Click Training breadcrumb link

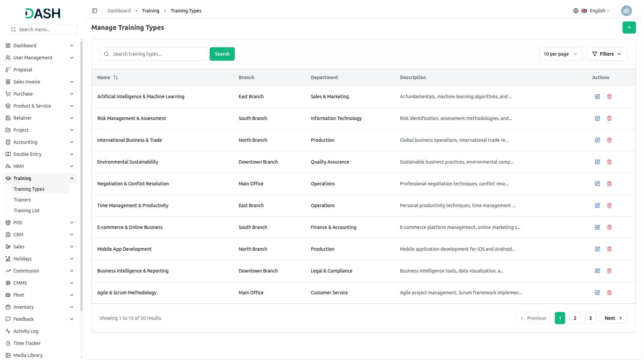coord(151,11)
